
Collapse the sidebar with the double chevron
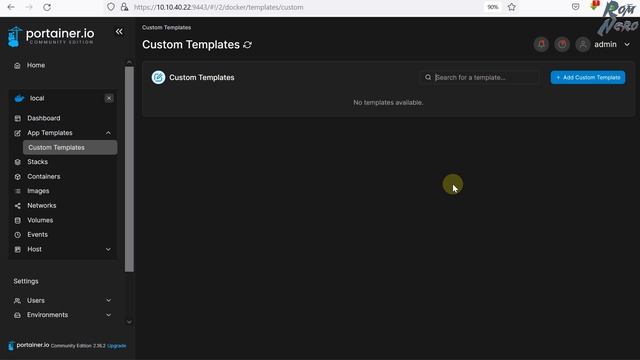click(x=119, y=31)
